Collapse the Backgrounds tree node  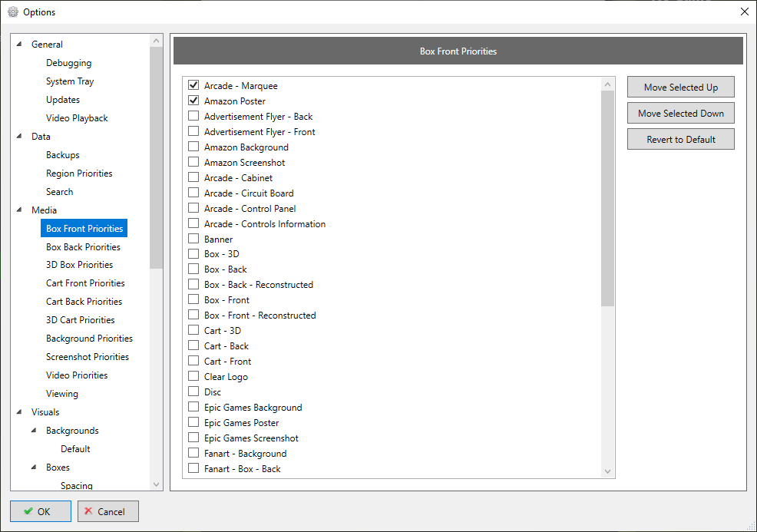point(34,431)
